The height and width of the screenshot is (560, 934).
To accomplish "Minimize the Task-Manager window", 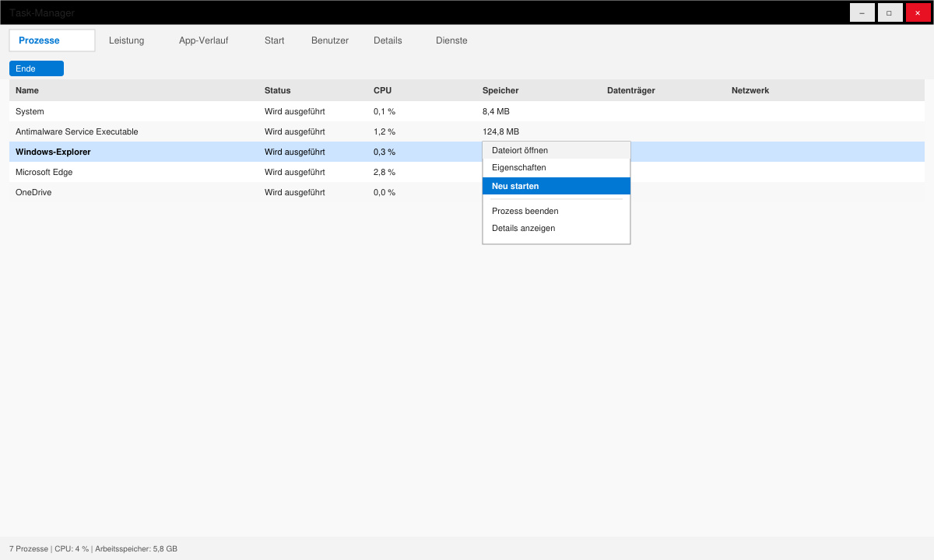I will 862,12.
